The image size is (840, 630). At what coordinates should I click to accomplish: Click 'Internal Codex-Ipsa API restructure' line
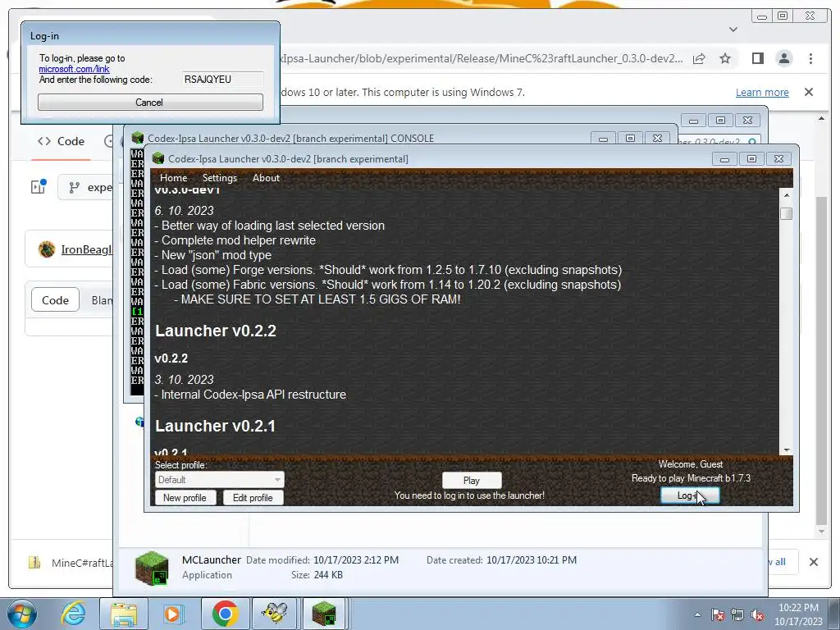pyautogui.click(x=250, y=395)
